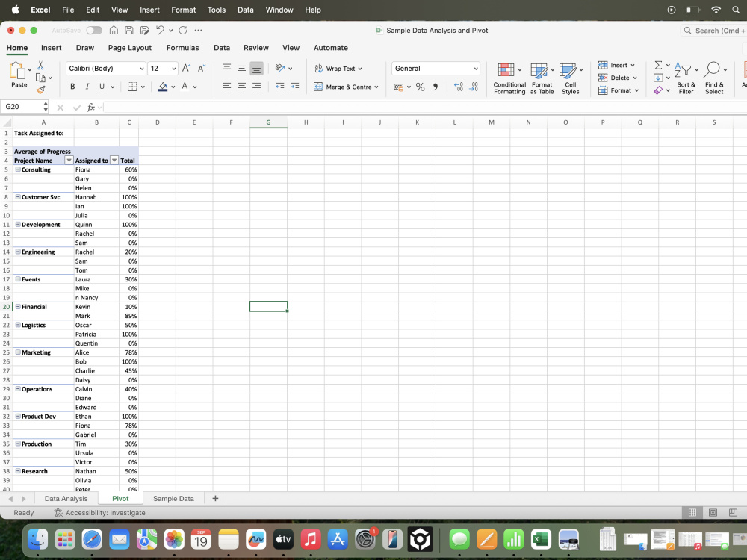Align text to top
Screen dimensions: 747x560
click(227, 68)
